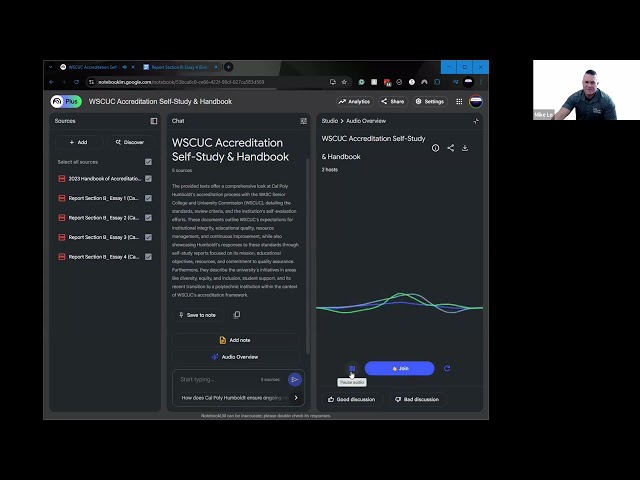Open Analytics for this notebook
This screenshot has height=480, width=640.
(354, 102)
